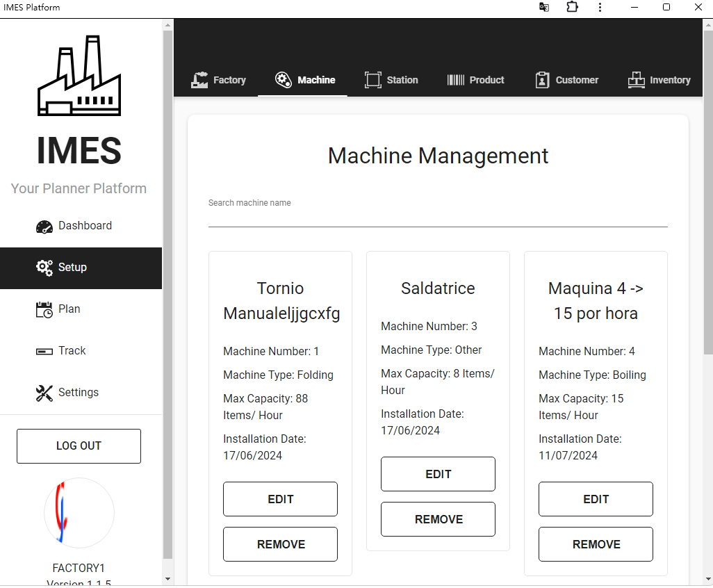
Task: Click the sidebar scrollbar down arrow
Action: coord(167,578)
